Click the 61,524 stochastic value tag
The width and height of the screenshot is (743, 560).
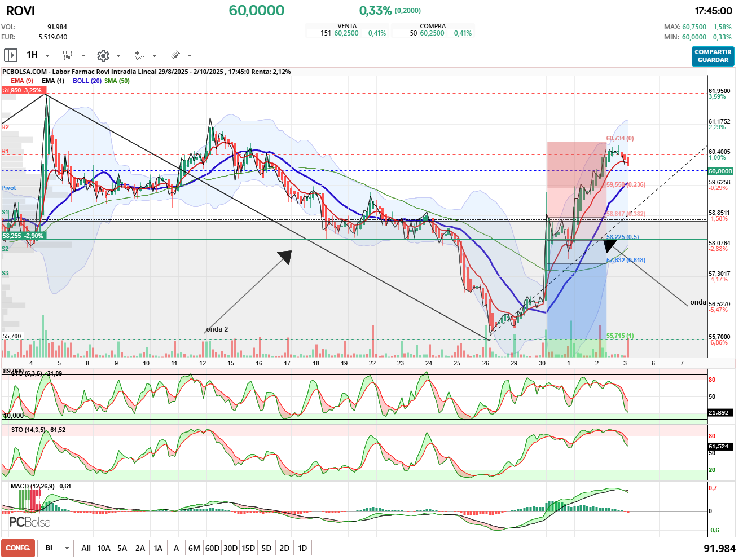click(720, 446)
